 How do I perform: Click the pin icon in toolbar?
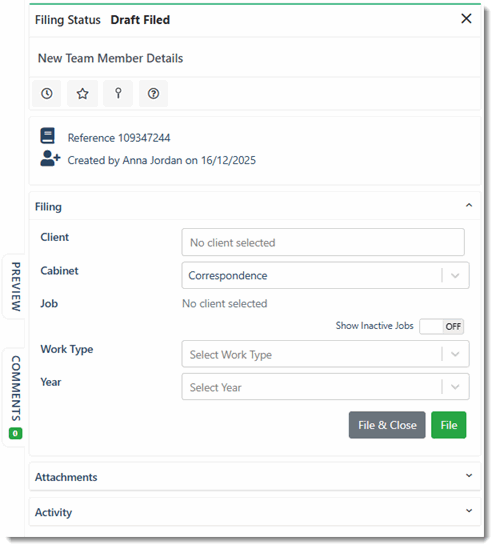coord(118,93)
